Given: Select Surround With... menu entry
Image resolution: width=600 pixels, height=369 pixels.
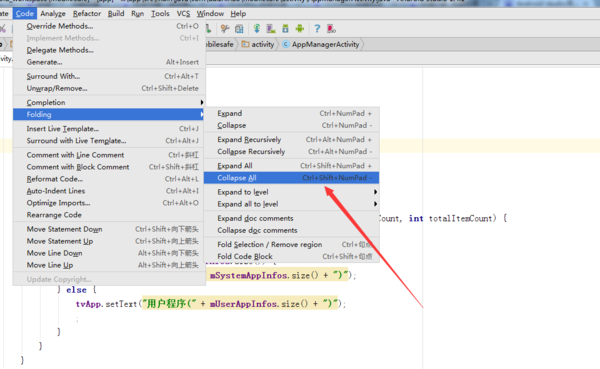Looking at the screenshot, I should click(109, 76).
